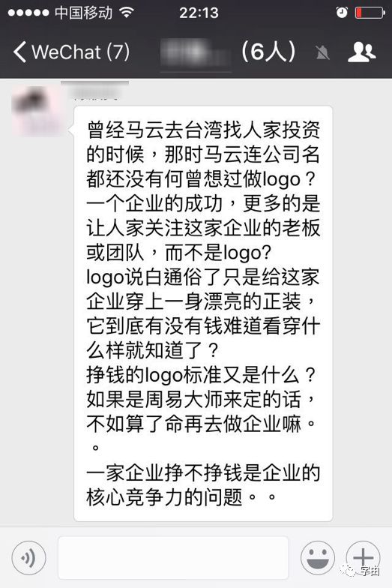
Task: Click the (6人) member count
Action: [268, 52]
